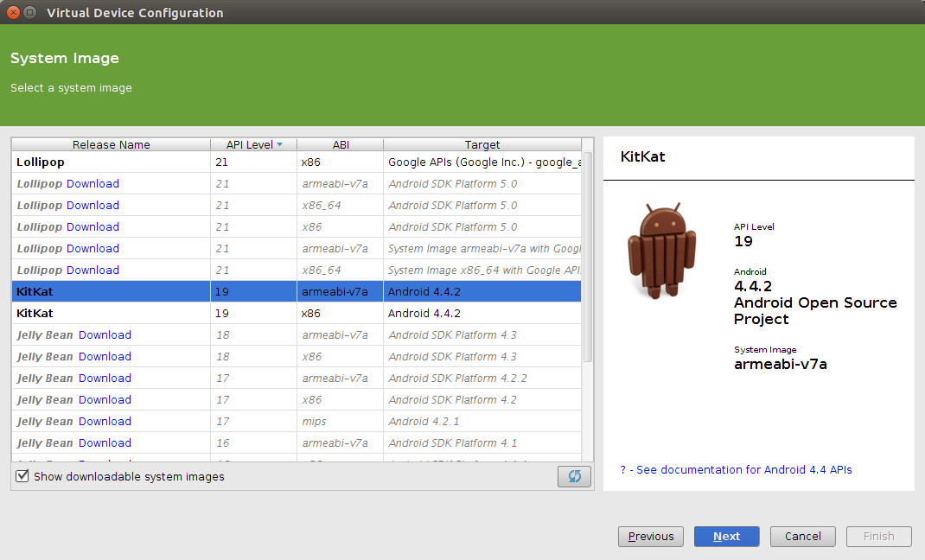Screen dimensions: 925x560
Task: Click the Next button
Action: [x=727, y=537]
